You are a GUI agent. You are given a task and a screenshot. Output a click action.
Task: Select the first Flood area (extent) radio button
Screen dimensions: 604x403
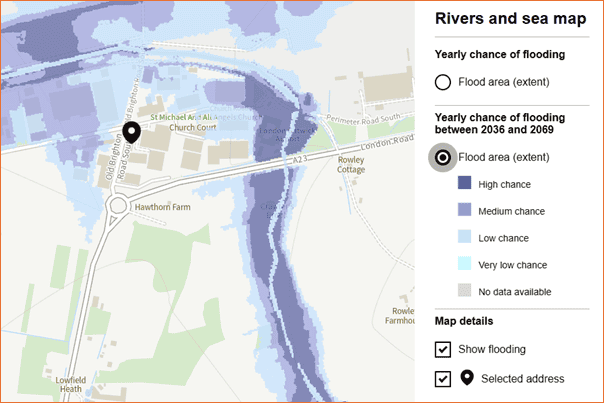tap(443, 82)
